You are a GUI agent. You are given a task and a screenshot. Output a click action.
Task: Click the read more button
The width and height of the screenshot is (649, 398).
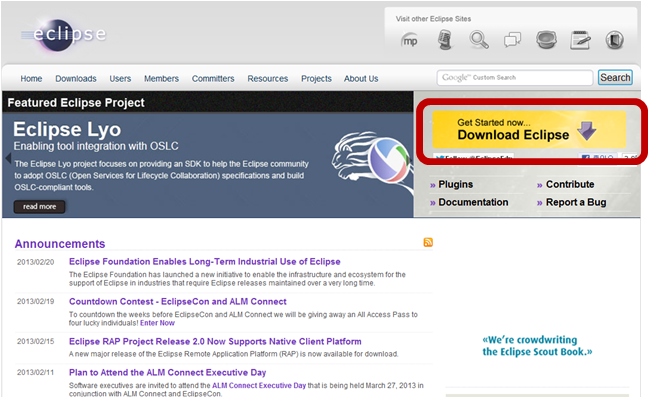(39, 206)
